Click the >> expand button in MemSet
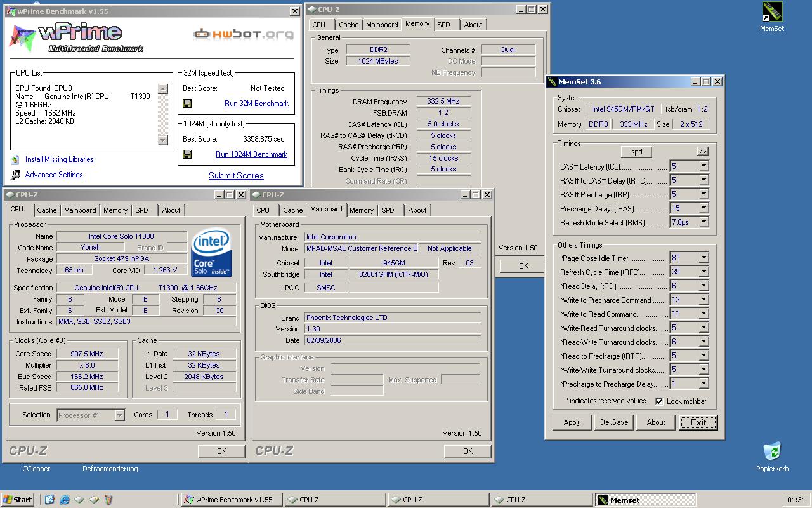This screenshot has height=508, width=812. pyautogui.click(x=702, y=151)
